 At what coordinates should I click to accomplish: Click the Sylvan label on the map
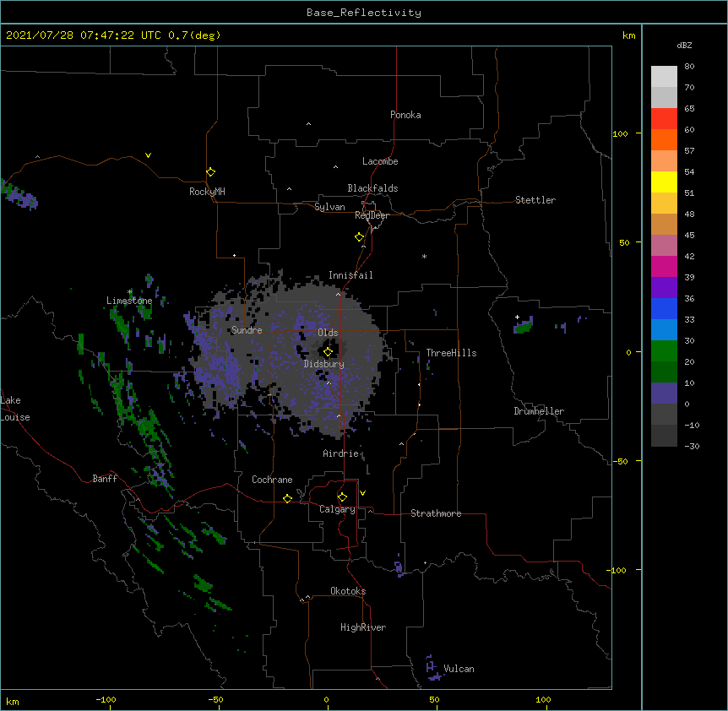click(329, 207)
